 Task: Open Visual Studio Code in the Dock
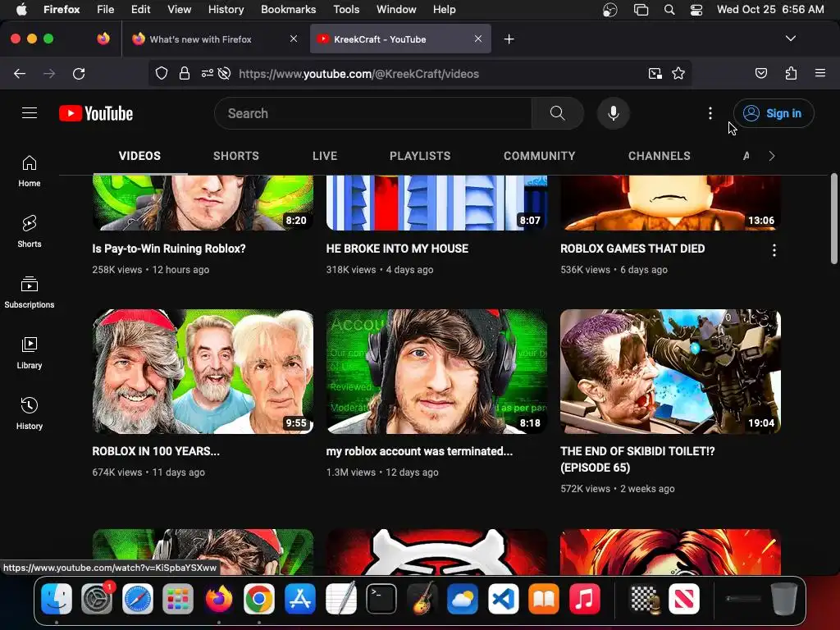point(503,598)
